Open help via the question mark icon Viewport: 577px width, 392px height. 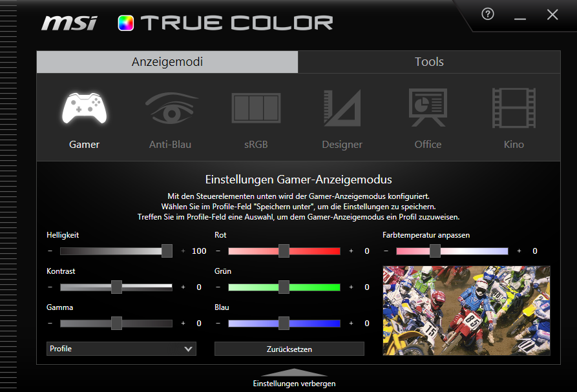pos(488,14)
